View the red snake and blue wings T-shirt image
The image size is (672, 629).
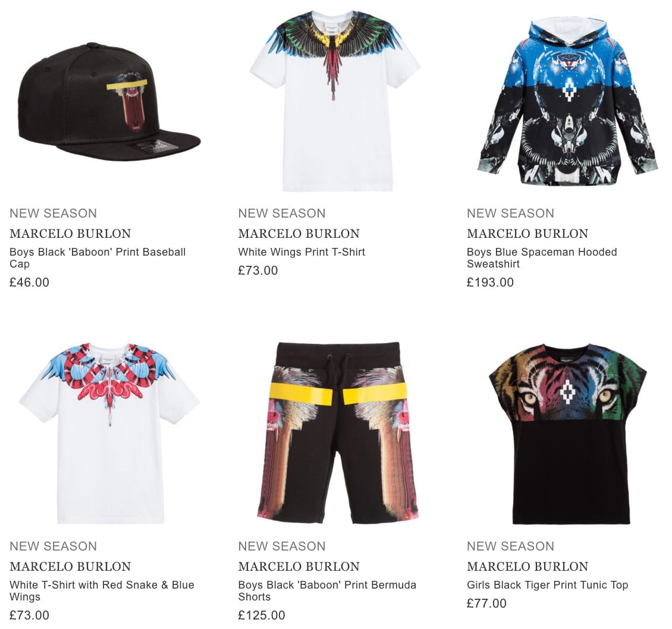[x=109, y=433]
